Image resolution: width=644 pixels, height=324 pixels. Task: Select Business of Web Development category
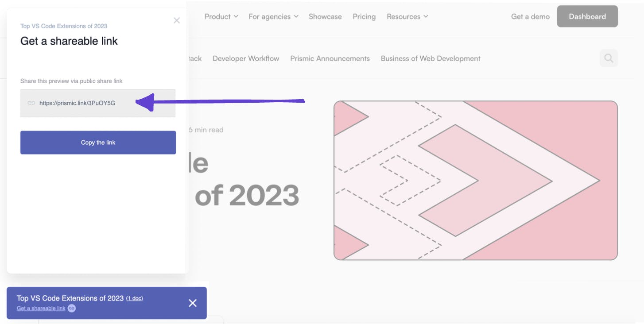tap(431, 58)
